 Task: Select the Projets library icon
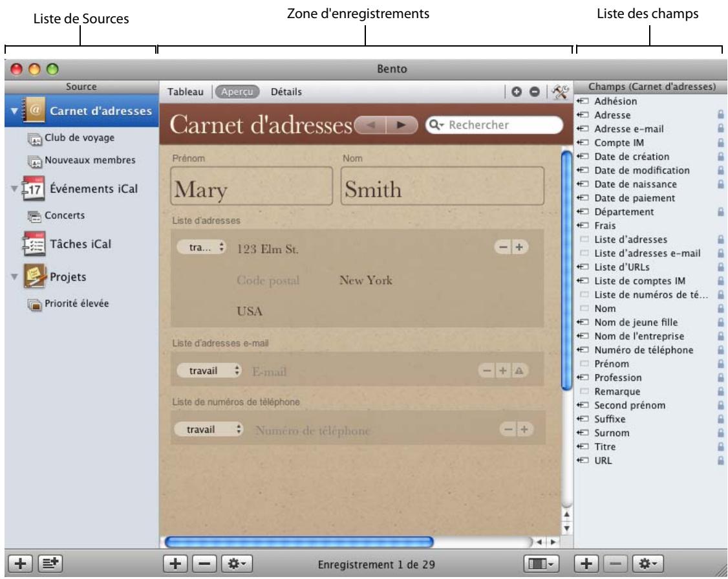click(x=34, y=276)
